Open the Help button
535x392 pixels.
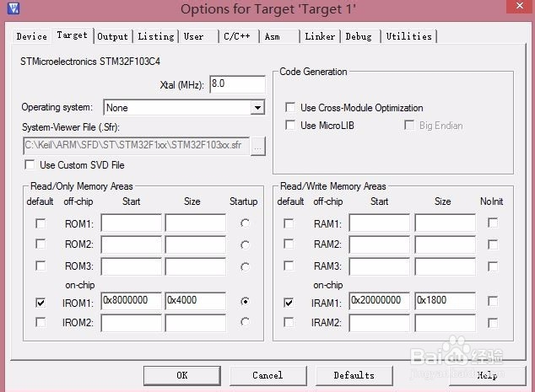tap(487, 375)
